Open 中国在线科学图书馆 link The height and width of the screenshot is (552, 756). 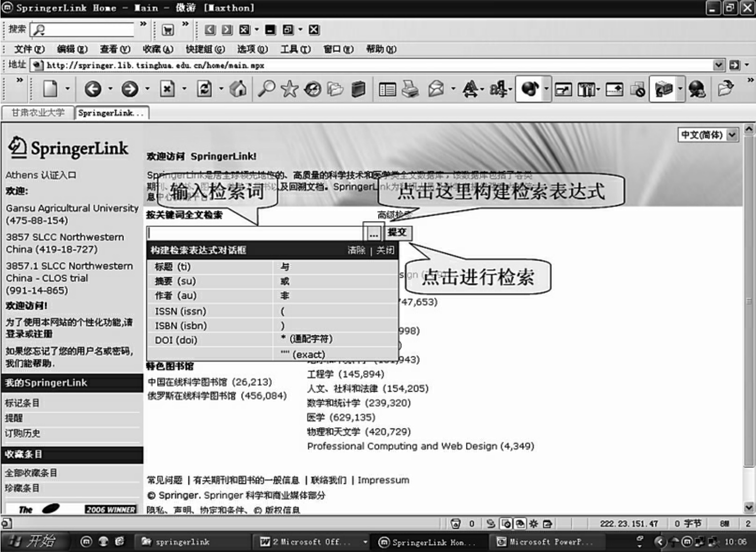pos(210,382)
